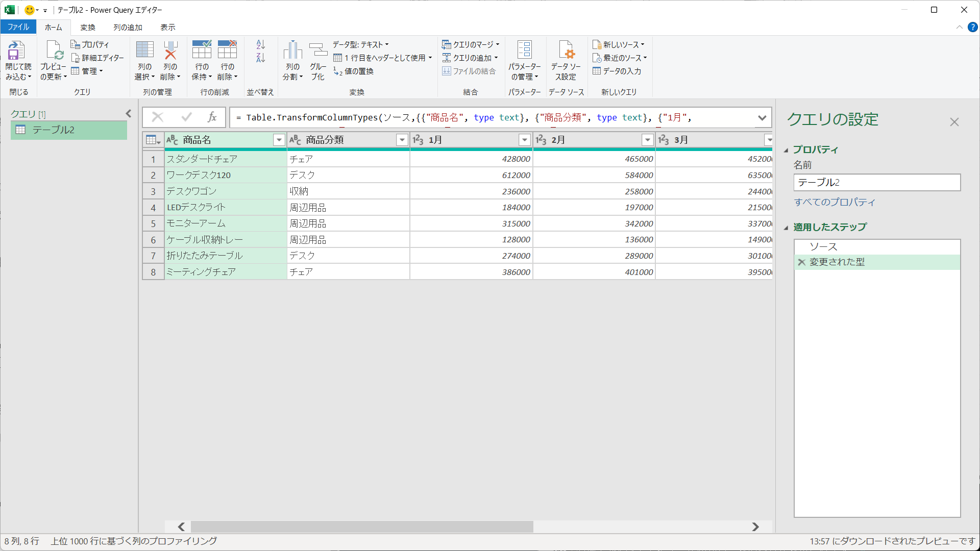Click the horizontal scrollbar thumb below the grid
This screenshot has height=551, width=980.
[362, 527]
